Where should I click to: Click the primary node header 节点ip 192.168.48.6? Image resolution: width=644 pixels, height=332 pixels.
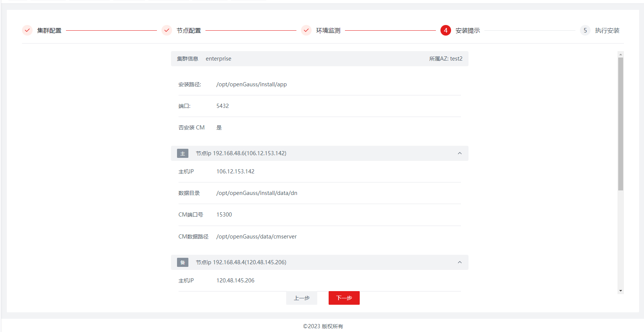pos(241,153)
